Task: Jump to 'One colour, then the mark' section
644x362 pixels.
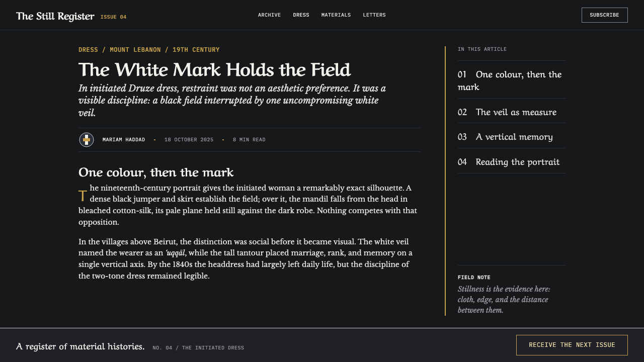Action: (x=511, y=80)
